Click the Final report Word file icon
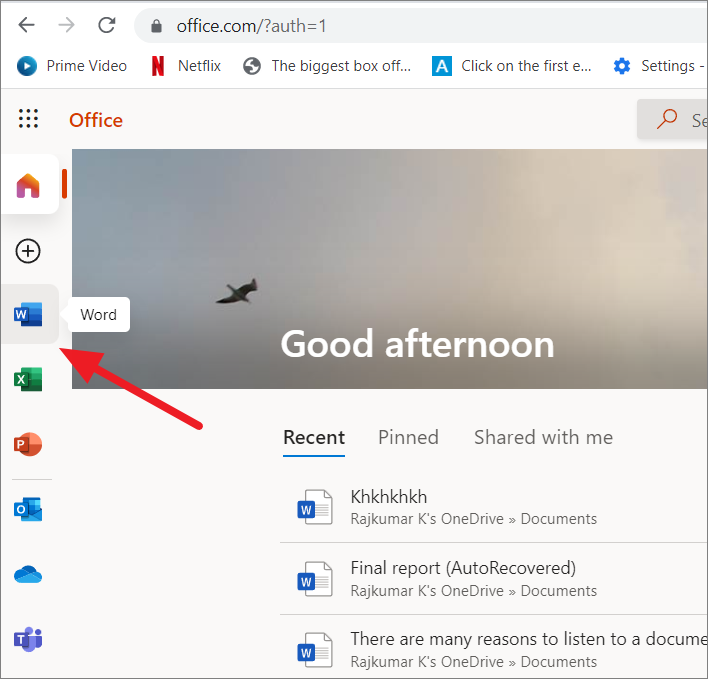This screenshot has width=708, height=679. pos(315,579)
